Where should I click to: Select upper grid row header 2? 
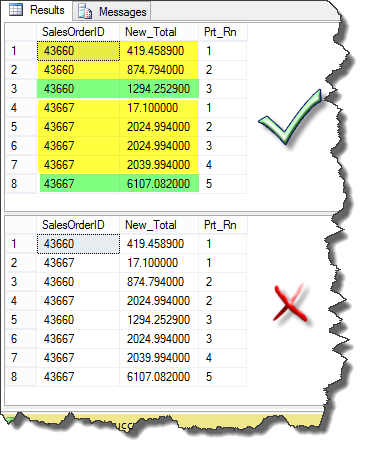[21, 70]
